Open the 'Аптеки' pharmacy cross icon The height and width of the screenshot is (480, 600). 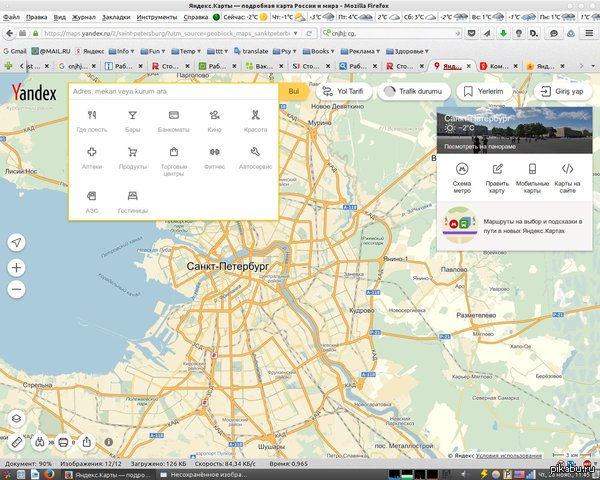pos(92,158)
